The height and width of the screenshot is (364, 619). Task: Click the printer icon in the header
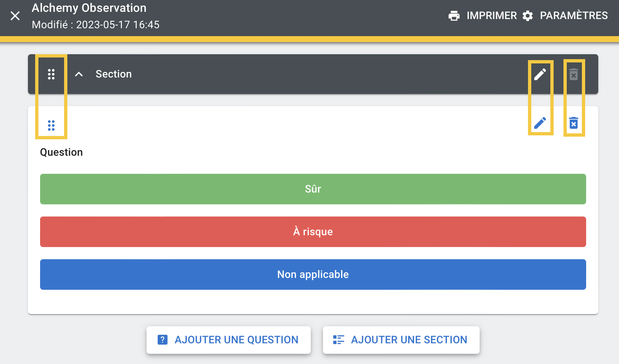pyautogui.click(x=454, y=16)
